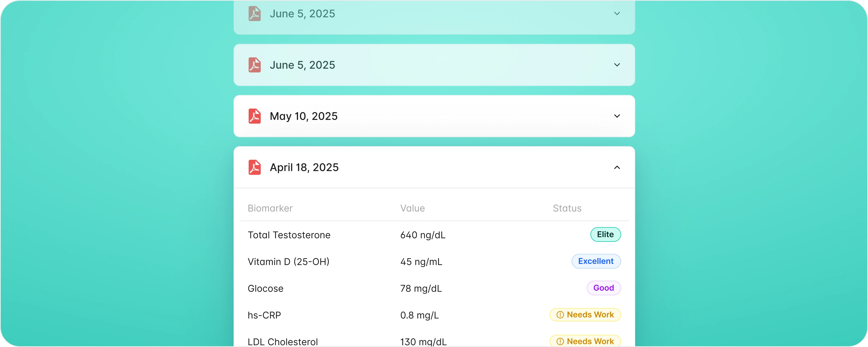Click the Vitamin D (25-OH) biomarker name
The width and height of the screenshot is (868, 347).
click(x=288, y=261)
